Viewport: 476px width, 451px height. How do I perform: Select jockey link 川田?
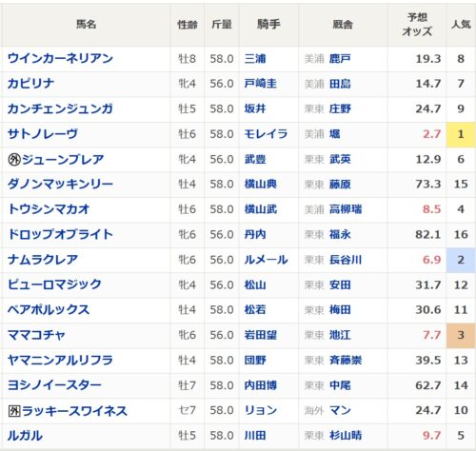tap(255, 436)
